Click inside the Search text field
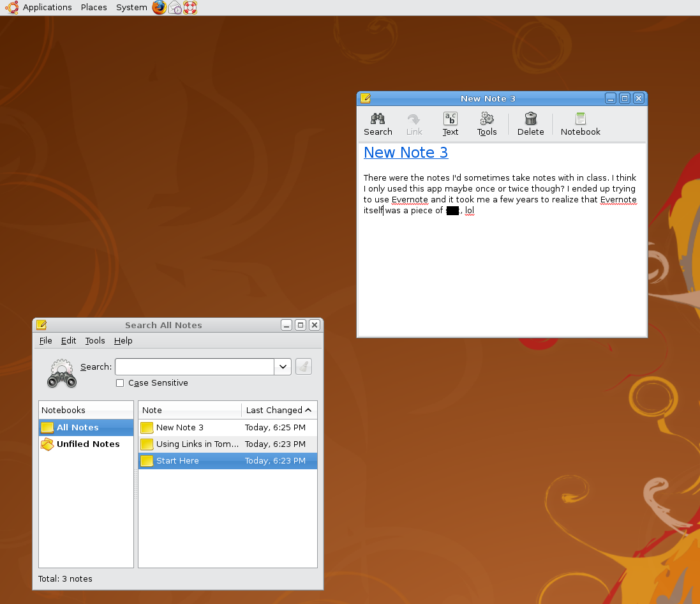This screenshot has height=604, width=700. [194, 366]
